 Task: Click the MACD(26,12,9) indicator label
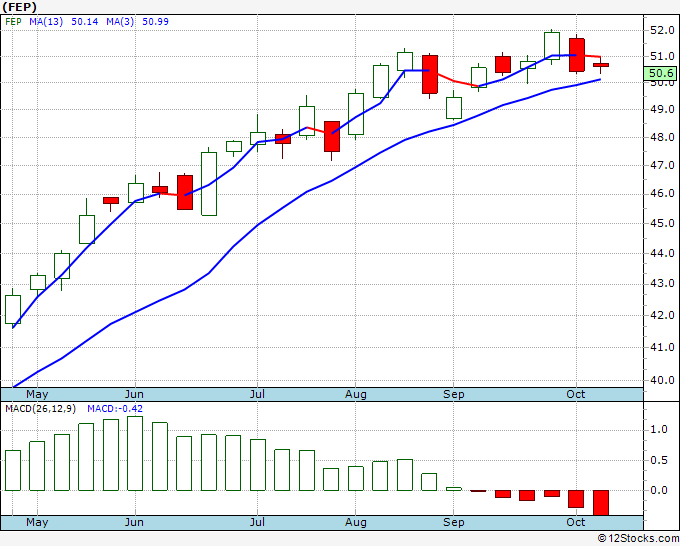[41, 409]
